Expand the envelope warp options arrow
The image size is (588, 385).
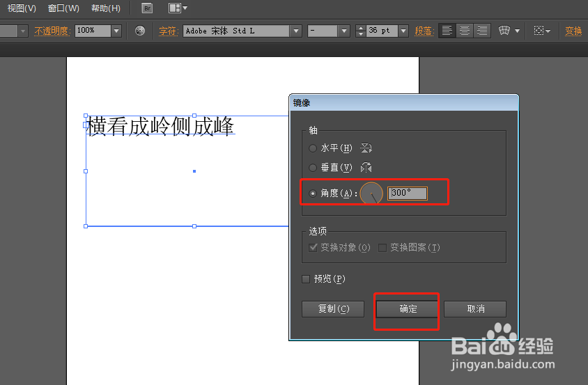click(x=517, y=31)
